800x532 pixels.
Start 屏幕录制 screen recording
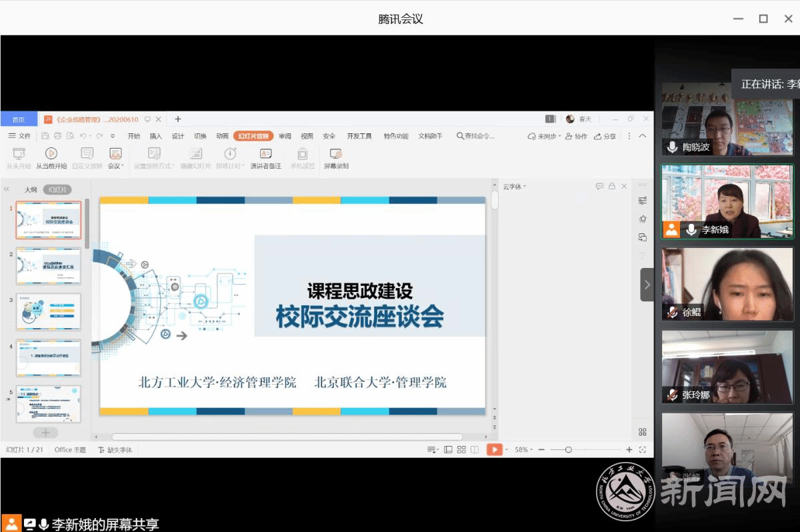click(x=336, y=154)
